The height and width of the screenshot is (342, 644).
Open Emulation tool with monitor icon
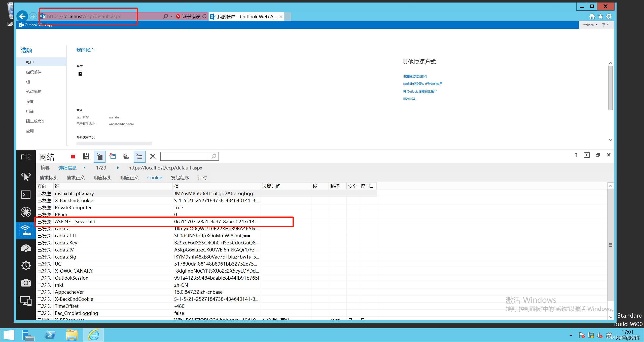(26, 301)
